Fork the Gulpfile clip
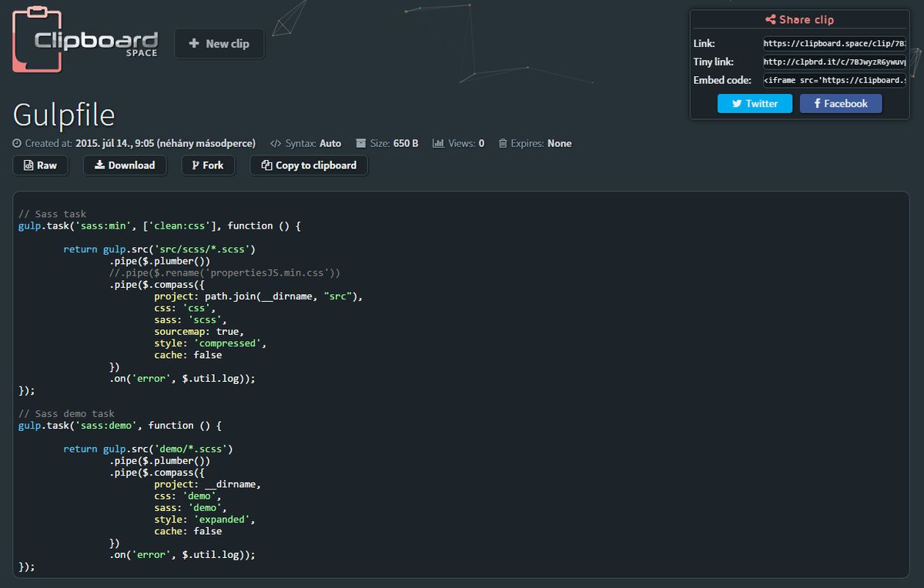 [x=208, y=165]
